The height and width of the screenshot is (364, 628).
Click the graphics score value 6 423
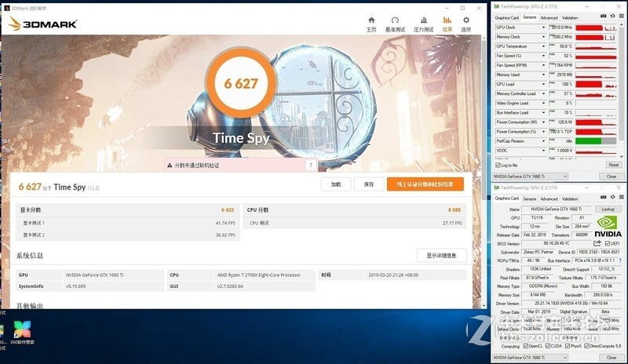pyautogui.click(x=228, y=209)
